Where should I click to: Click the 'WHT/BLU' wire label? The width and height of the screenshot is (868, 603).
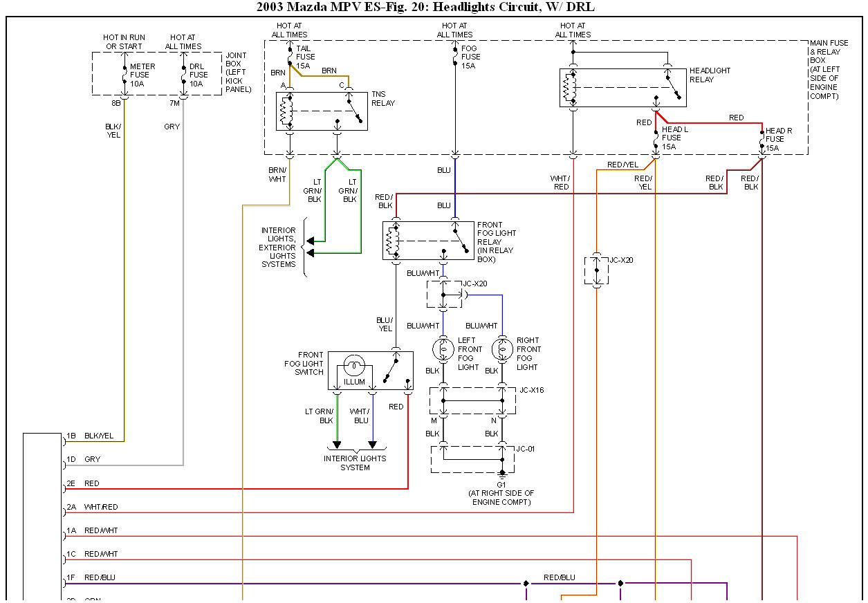(x=360, y=416)
